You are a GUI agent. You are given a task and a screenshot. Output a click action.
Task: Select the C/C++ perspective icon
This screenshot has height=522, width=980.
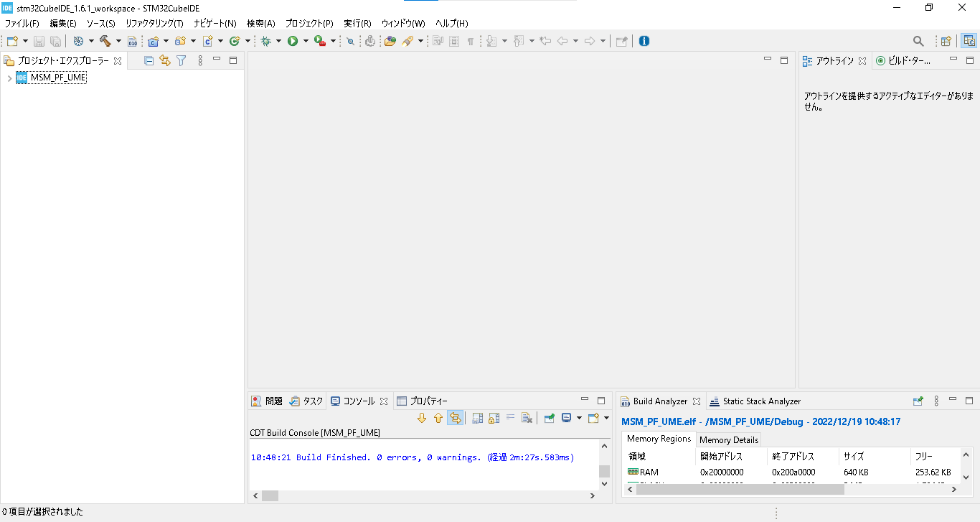tap(969, 41)
